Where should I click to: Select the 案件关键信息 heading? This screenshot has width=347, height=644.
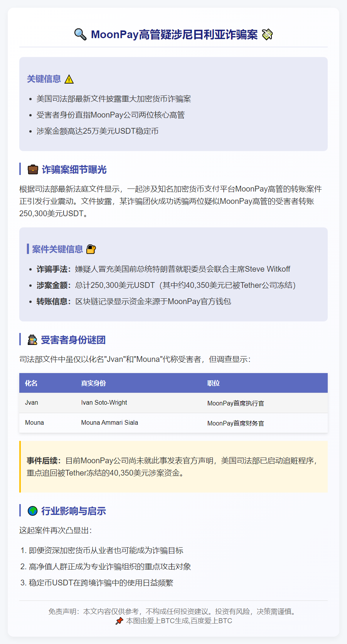coord(57,249)
